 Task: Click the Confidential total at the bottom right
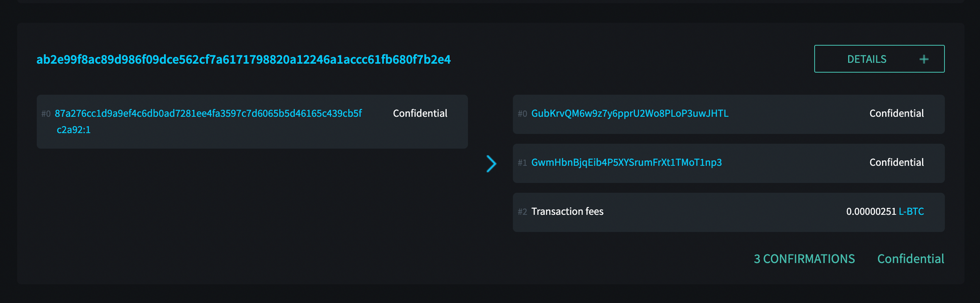(x=910, y=258)
